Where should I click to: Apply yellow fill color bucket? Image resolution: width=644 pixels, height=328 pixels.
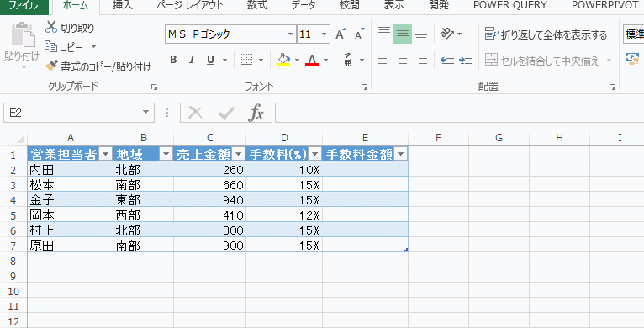click(x=283, y=60)
